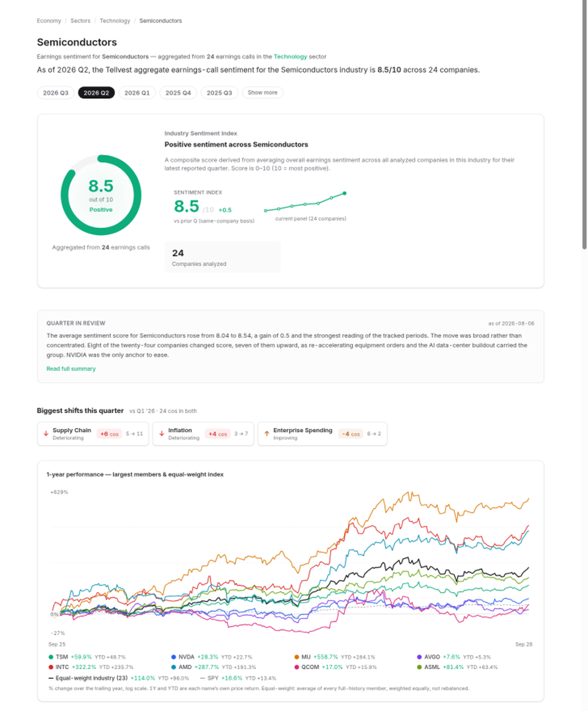588x711 pixels.
Task: Click the 'Sep 26' axis date
Action: pos(524,644)
